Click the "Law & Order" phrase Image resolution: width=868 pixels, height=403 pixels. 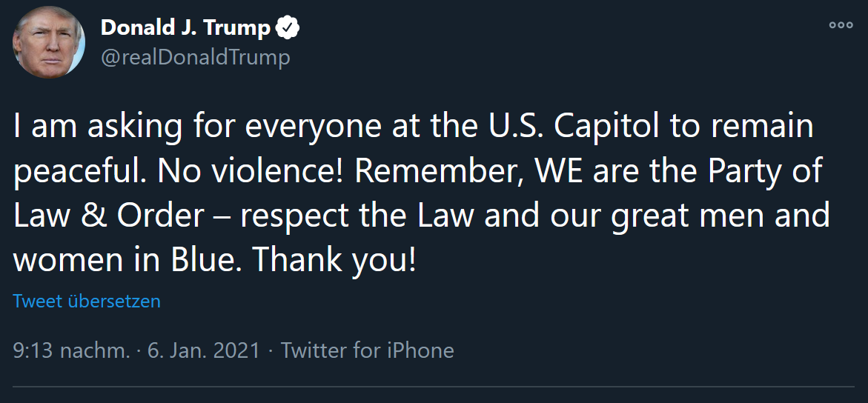[x=108, y=216]
